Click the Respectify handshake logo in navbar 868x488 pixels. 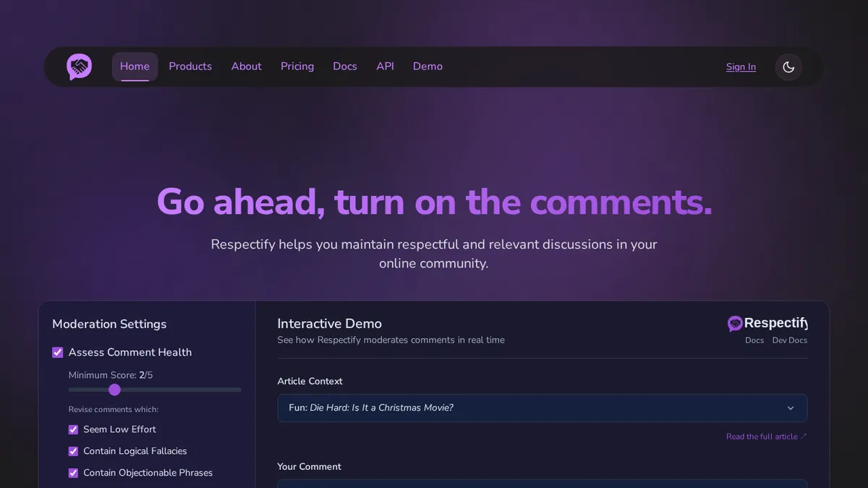(79, 67)
